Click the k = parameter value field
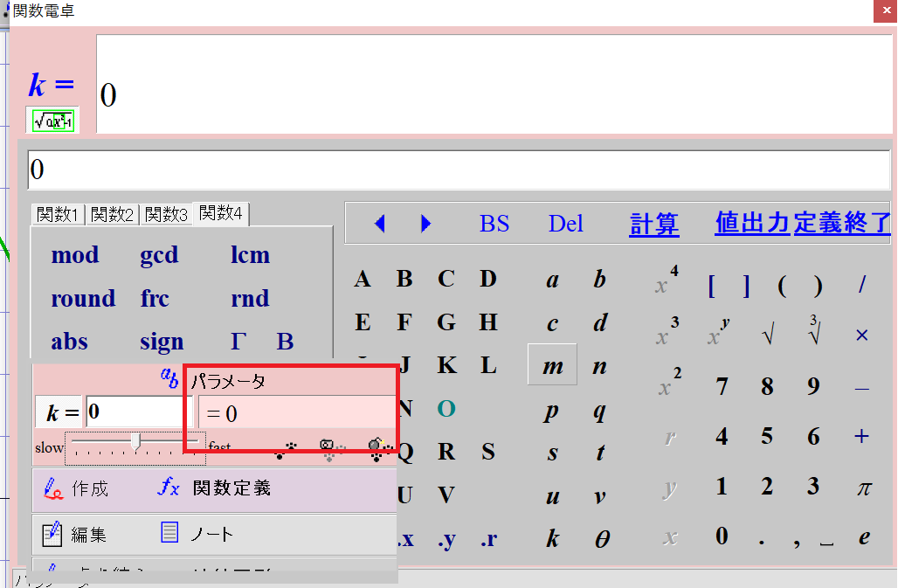The width and height of the screenshot is (898, 588). [x=138, y=412]
